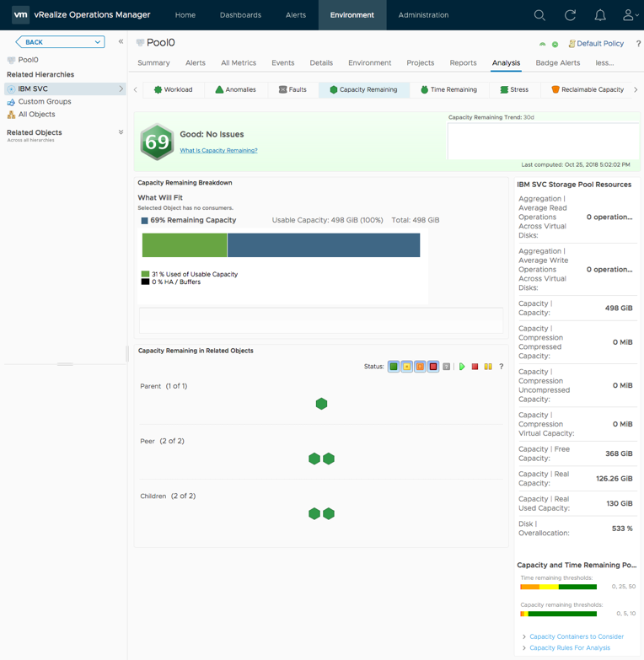
Task: Select the Stress badge tab
Action: point(514,89)
